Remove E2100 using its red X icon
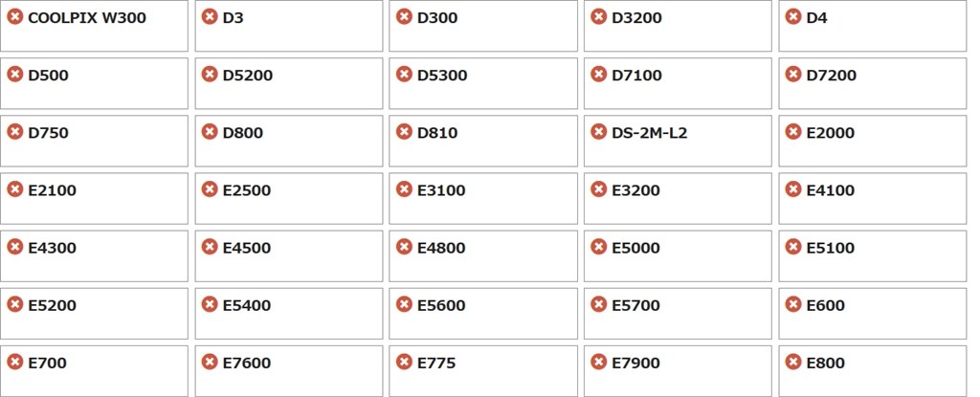Screen dimensions: 980x397 tap(14, 189)
